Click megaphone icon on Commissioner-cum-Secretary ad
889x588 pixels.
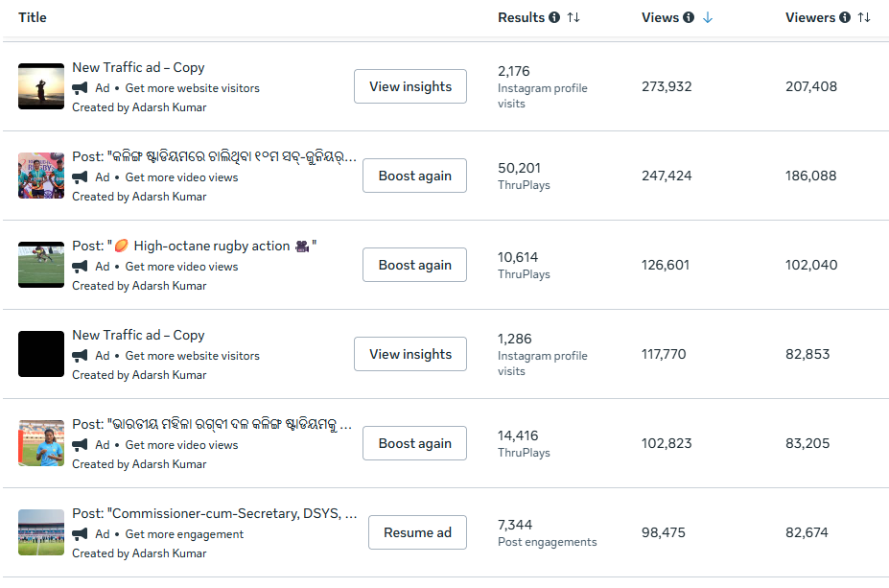(79, 534)
